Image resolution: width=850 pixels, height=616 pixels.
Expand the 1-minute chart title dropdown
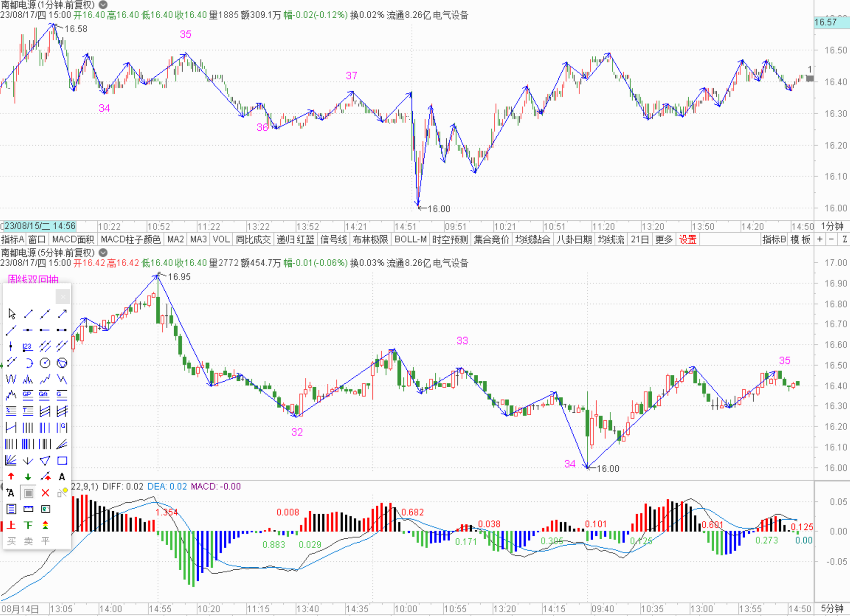point(103,4)
